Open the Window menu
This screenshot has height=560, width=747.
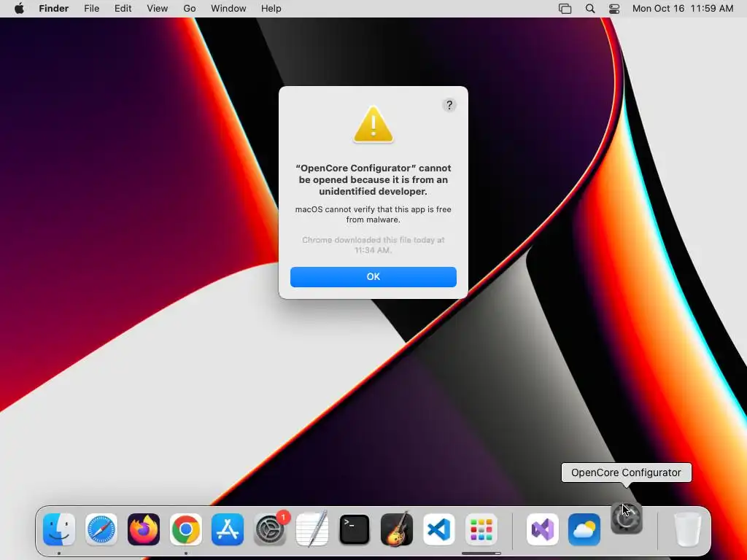click(x=228, y=9)
